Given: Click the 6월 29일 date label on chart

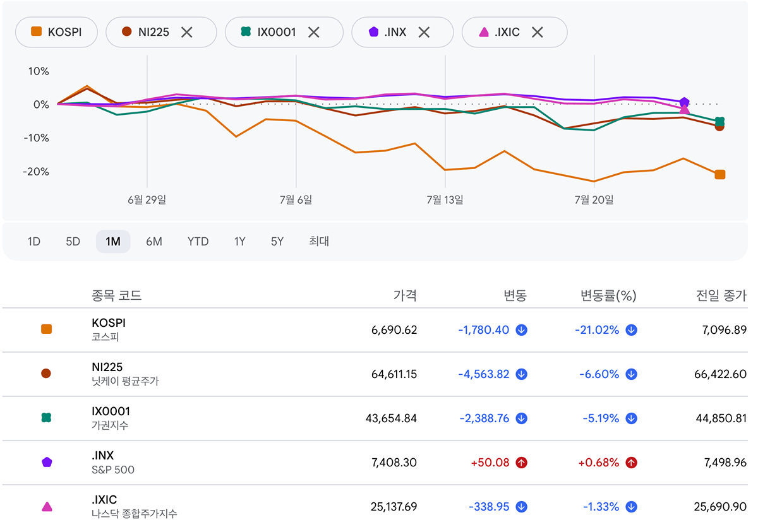Looking at the screenshot, I should click(147, 200).
